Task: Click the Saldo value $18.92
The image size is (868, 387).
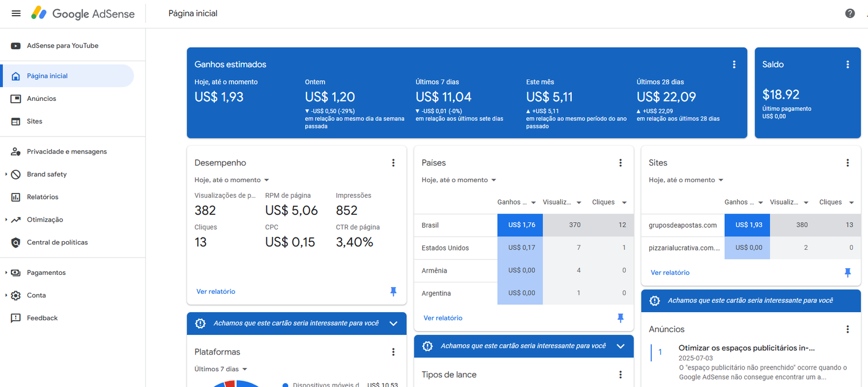Action: tap(781, 95)
